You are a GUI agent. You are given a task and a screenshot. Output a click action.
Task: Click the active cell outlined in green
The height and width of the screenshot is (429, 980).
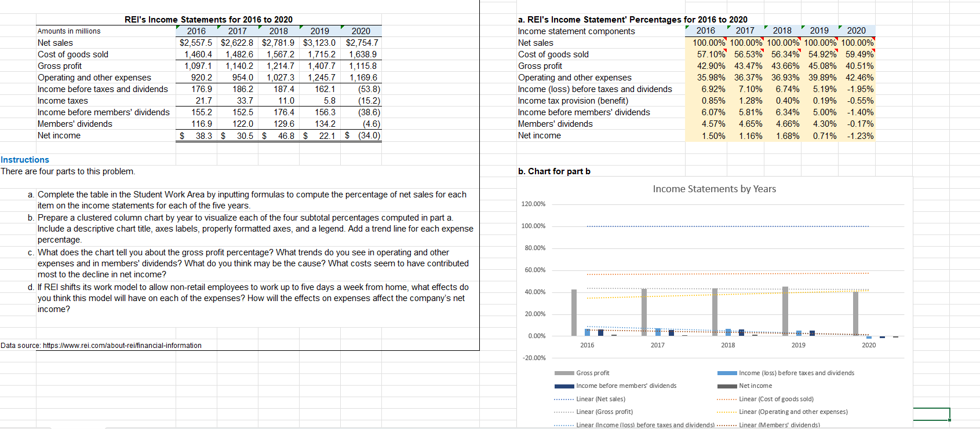pyautogui.click(x=931, y=414)
